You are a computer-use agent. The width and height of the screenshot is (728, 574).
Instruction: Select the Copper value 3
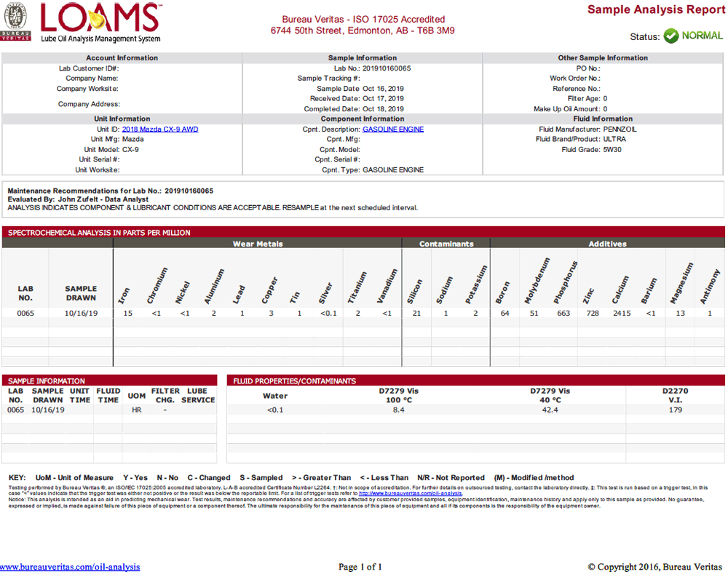coord(271,314)
